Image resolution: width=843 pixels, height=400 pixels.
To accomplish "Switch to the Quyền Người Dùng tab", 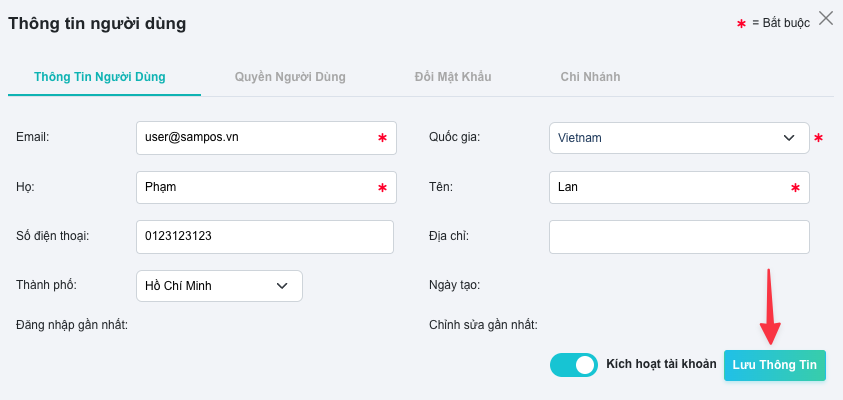I will click(x=290, y=76).
